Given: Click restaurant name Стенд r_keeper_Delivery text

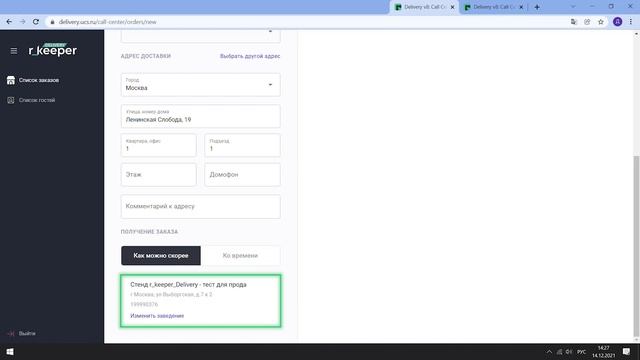Looking at the screenshot, I should 188,284.
